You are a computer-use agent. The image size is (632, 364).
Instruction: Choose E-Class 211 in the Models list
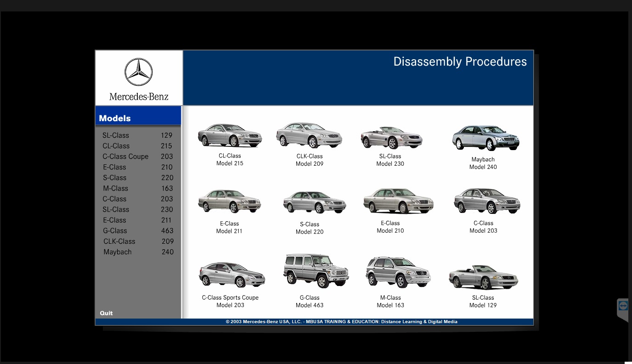[x=137, y=220]
